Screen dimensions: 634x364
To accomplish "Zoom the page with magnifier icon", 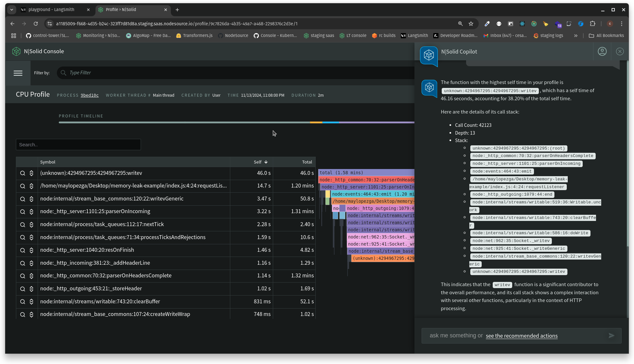I will pyautogui.click(x=460, y=24).
